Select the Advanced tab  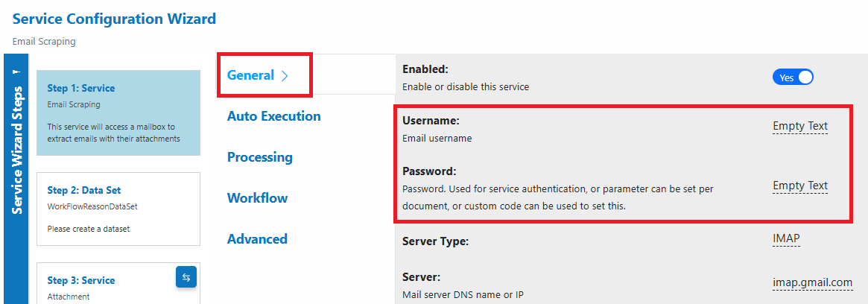point(257,239)
